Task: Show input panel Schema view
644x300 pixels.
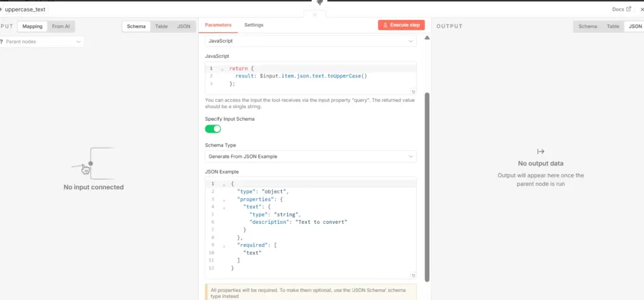Action: click(136, 26)
